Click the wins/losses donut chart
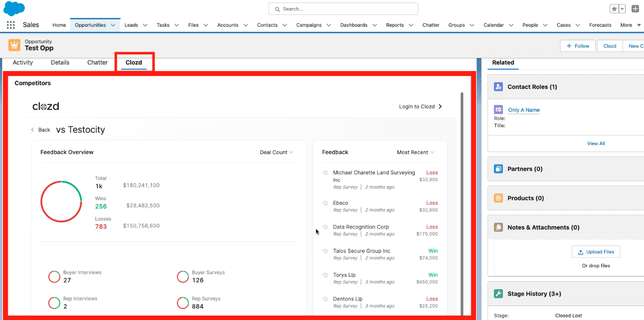 [61, 201]
